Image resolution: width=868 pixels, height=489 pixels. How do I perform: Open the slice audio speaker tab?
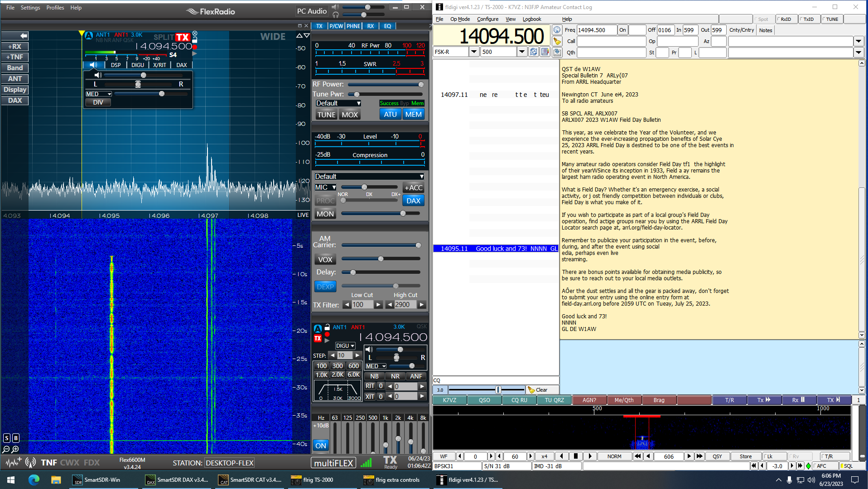point(94,65)
